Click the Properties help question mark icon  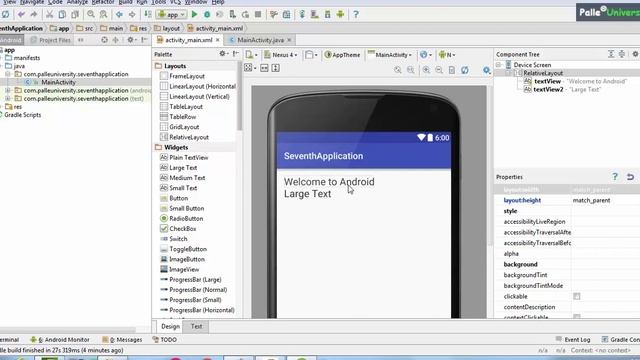(615, 176)
